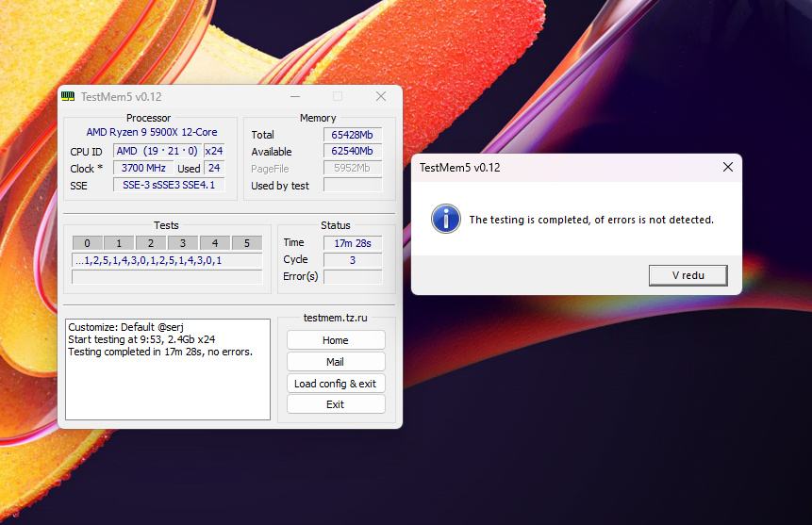Open the Home button under testmem.tz.ru
Screen dimensions: 812x525
coord(336,340)
